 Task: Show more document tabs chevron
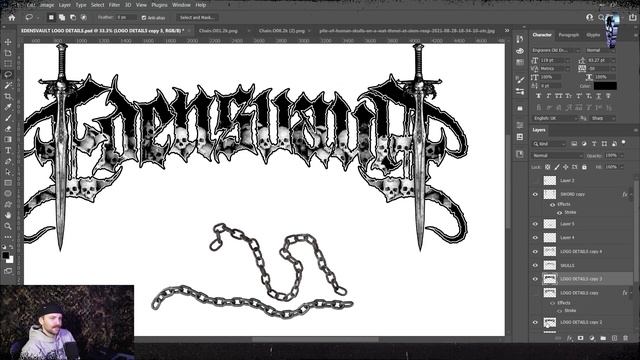click(x=507, y=31)
